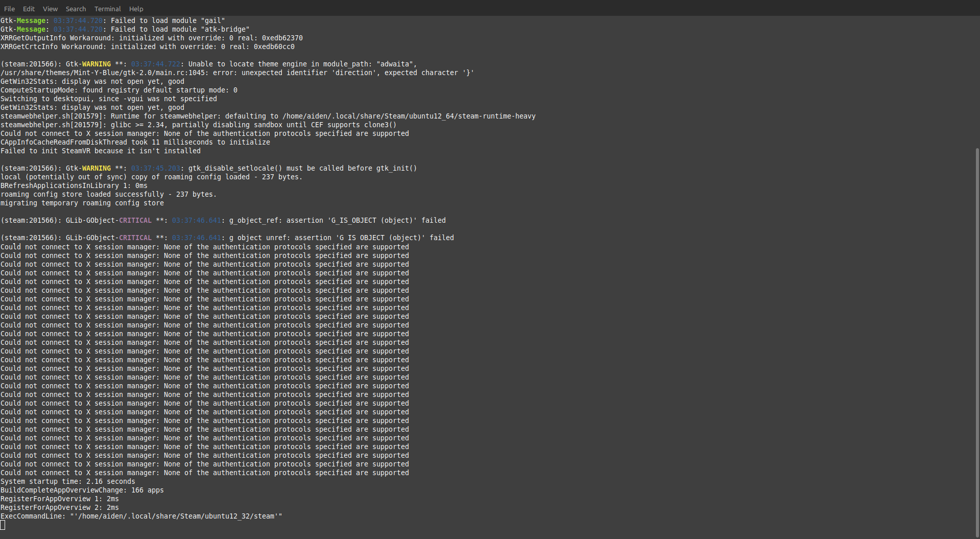This screenshot has height=539, width=980.
Task: Click the 'System startup time' log entry
Action: click(x=67, y=481)
